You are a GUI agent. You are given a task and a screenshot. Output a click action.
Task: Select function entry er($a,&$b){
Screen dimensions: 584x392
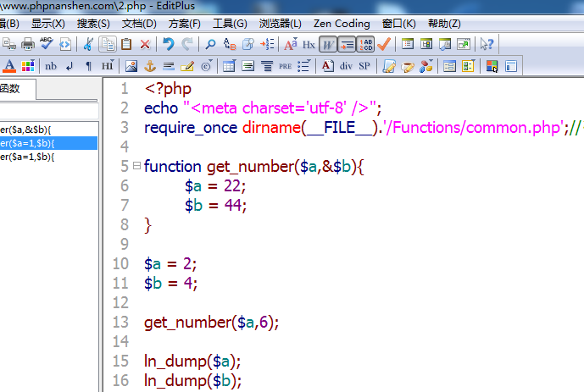[49, 130]
